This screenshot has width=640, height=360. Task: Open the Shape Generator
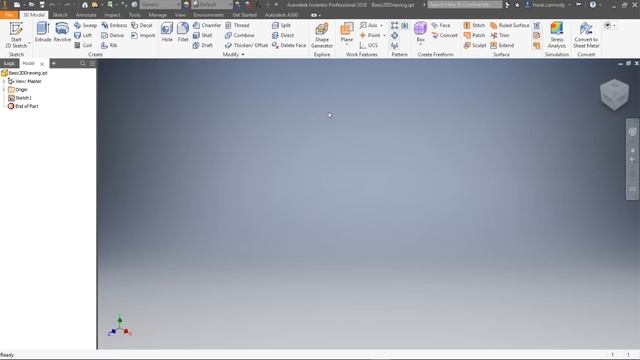tap(322, 35)
